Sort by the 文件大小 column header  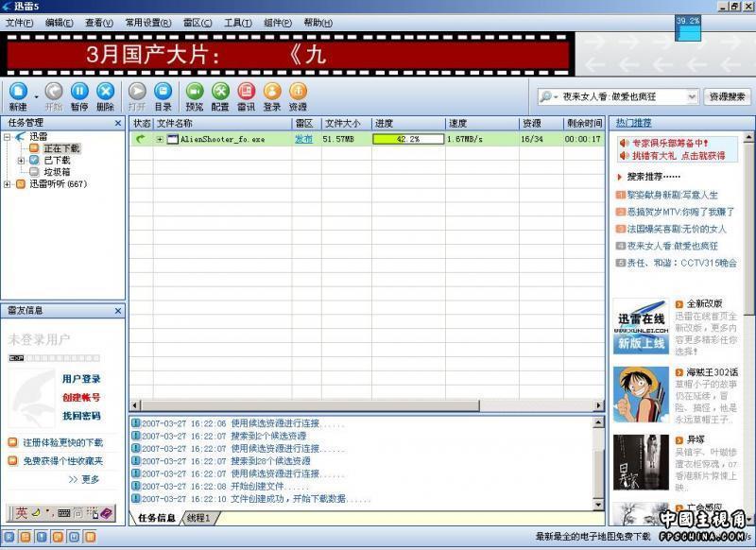[346, 124]
